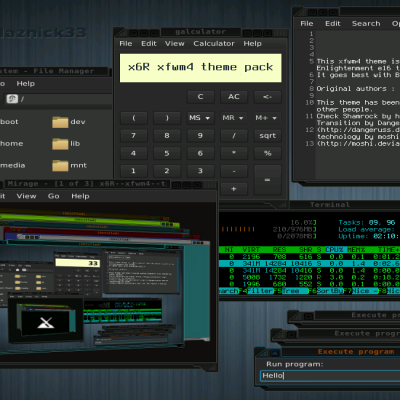Viewport: 400px width, 400px height.
Task: Click the percent button in galculator
Action: [267, 153]
